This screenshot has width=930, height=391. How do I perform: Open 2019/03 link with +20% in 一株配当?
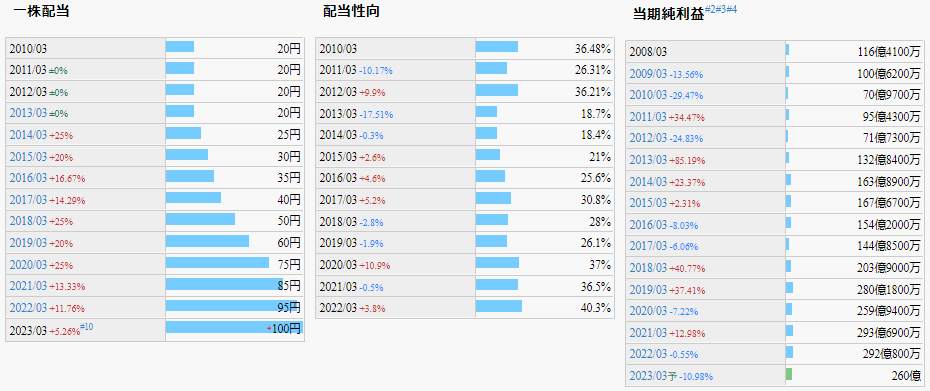pyautogui.click(x=28, y=243)
